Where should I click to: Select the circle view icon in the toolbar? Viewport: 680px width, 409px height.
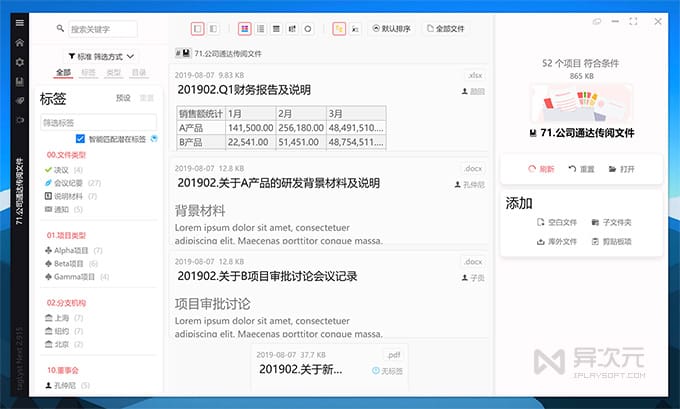pos(308,29)
